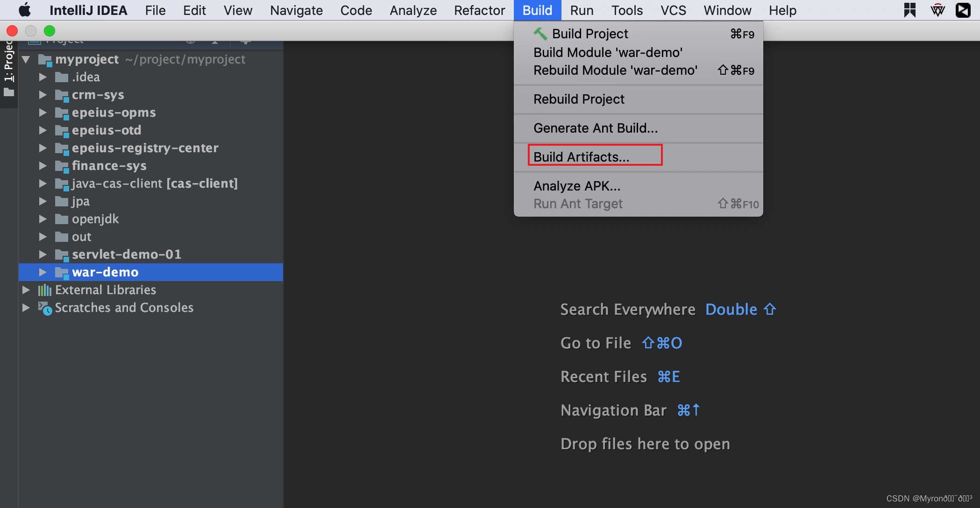The width and height of the screenshot is (980, 508).
Task: Click the war-demo module folder icon
Action: pyautogui.click(x=62, y=273)
